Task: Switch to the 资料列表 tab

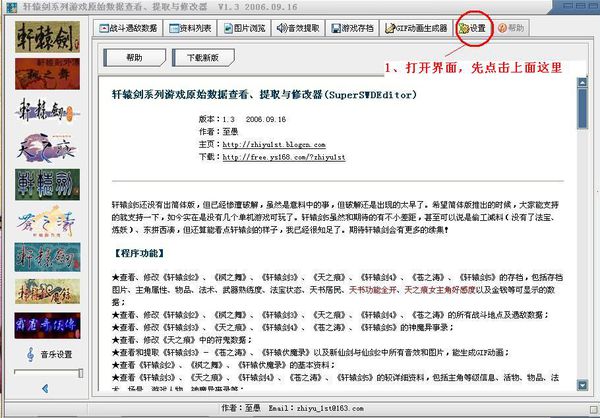Action: [x=190, y=28]
